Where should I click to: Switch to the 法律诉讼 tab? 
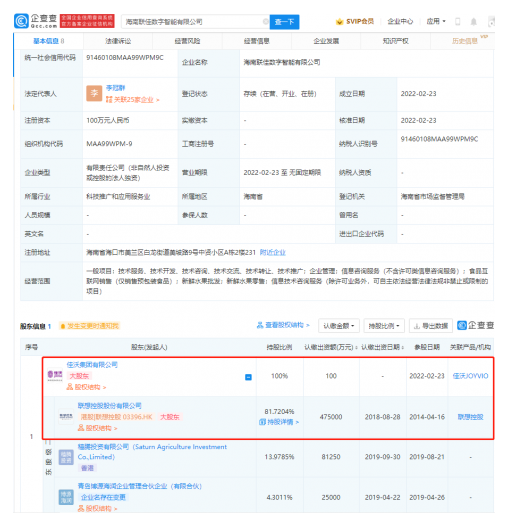118,41
